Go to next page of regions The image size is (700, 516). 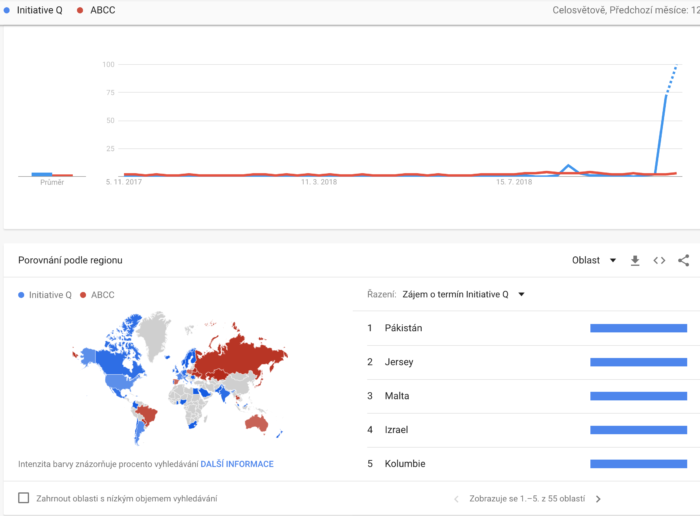[598, 498]
